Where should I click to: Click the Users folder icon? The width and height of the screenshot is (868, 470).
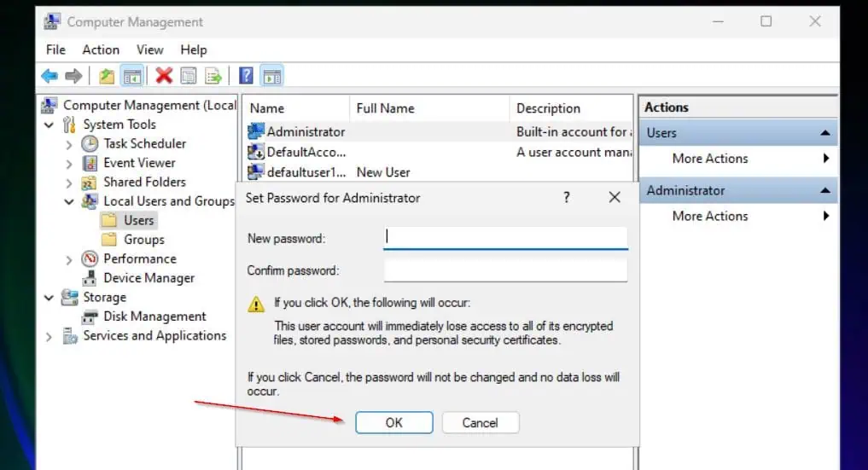(x=109, y=220)
